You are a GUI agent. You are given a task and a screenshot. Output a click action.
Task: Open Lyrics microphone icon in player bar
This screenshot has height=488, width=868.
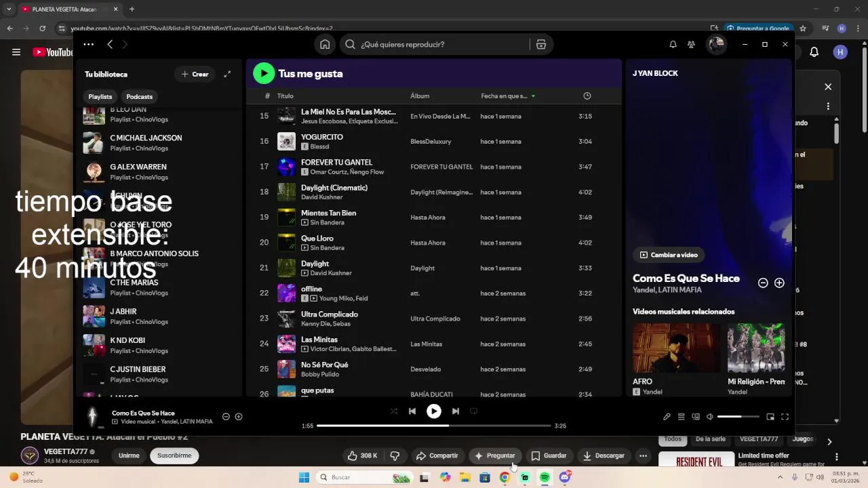(667, 417)
